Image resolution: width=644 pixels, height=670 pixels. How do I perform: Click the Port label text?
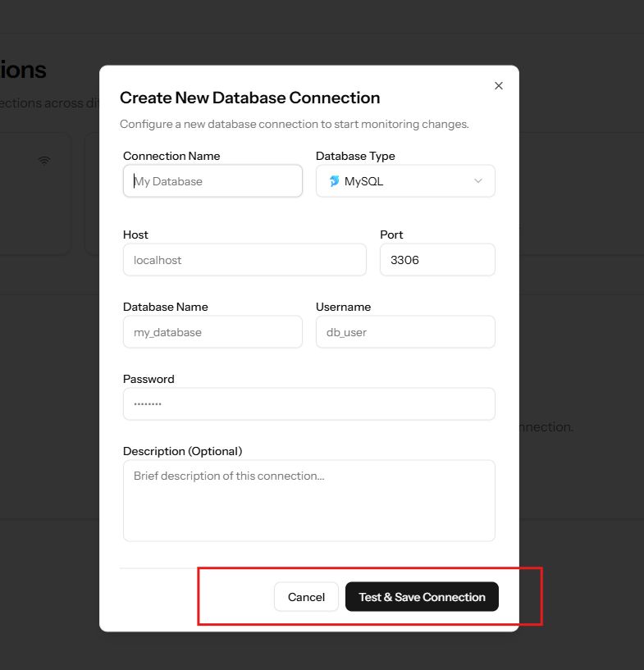click(x=391, y=235)
